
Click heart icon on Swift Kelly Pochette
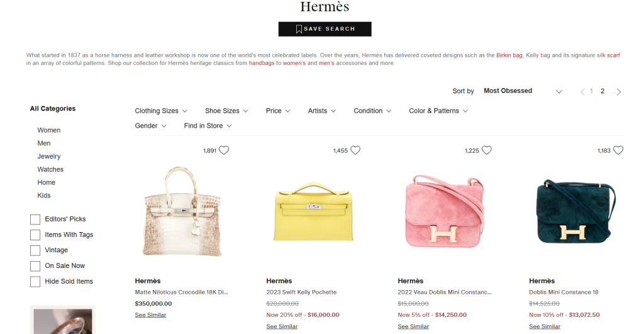point(355,150)
